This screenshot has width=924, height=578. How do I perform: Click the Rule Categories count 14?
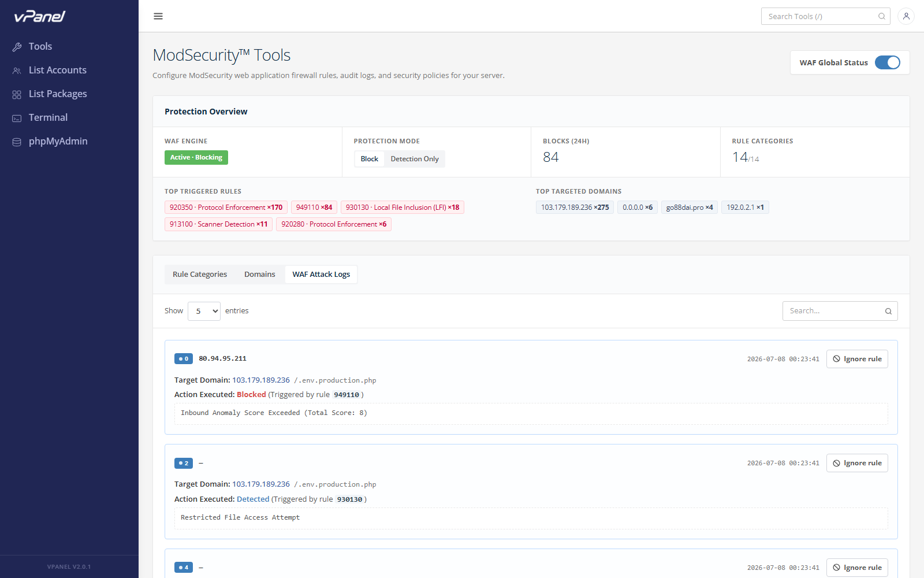(x=740, y=157)
